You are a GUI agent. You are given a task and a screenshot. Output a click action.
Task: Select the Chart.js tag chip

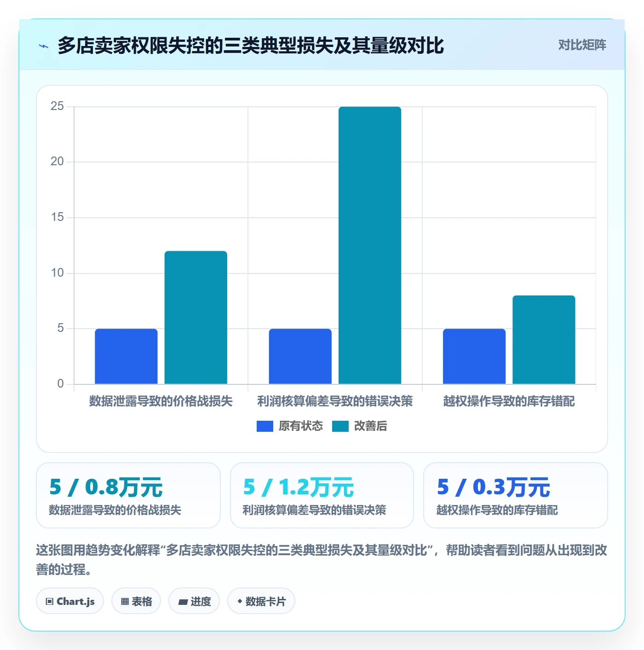tap(70, 601)
